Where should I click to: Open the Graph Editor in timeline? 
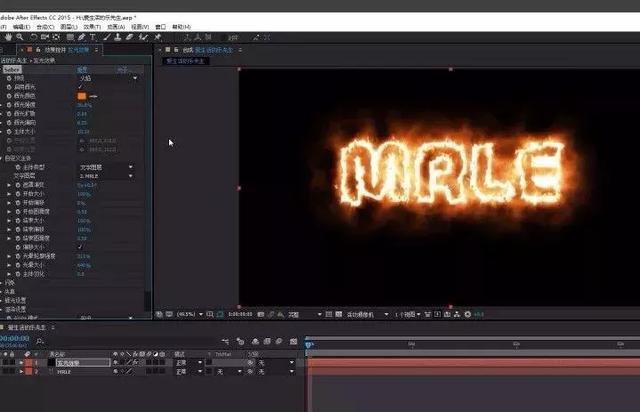point(293,341)
